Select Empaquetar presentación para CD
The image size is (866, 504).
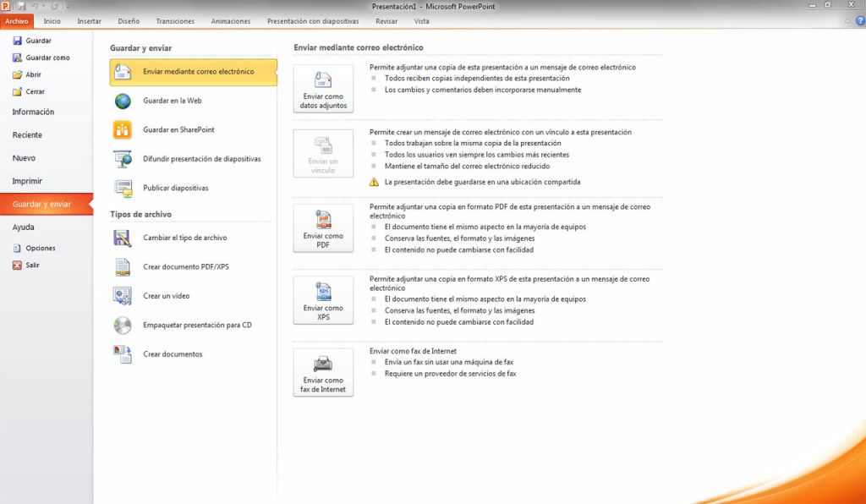pos(182,325)
